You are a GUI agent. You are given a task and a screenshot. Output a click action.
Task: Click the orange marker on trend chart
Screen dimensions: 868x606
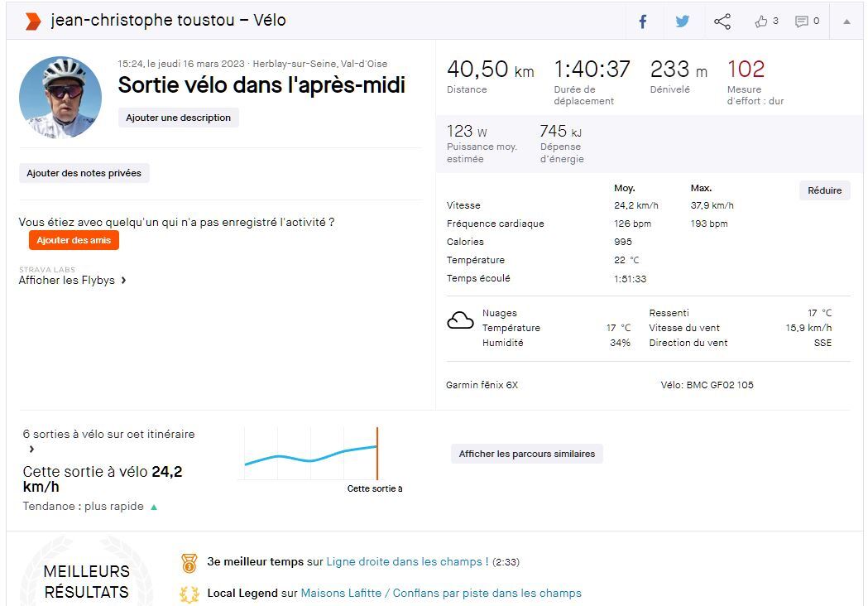coord(376,454)
